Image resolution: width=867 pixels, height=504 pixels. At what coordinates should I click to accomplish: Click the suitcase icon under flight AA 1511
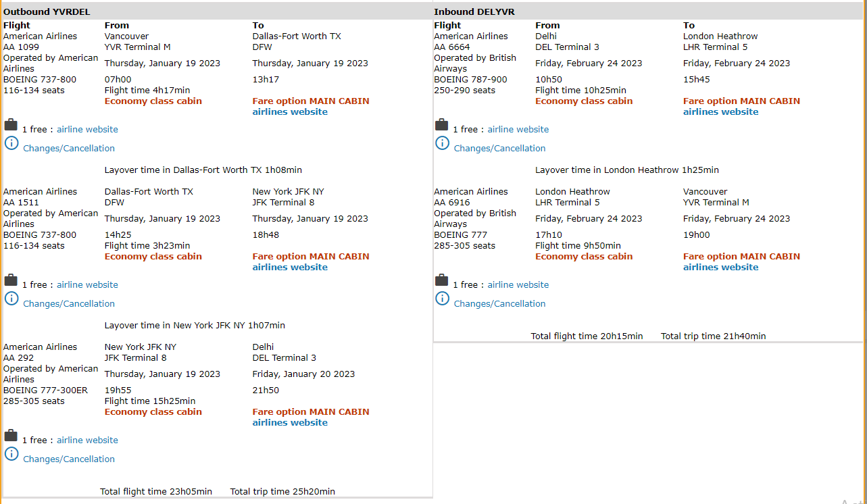point(11,280)
